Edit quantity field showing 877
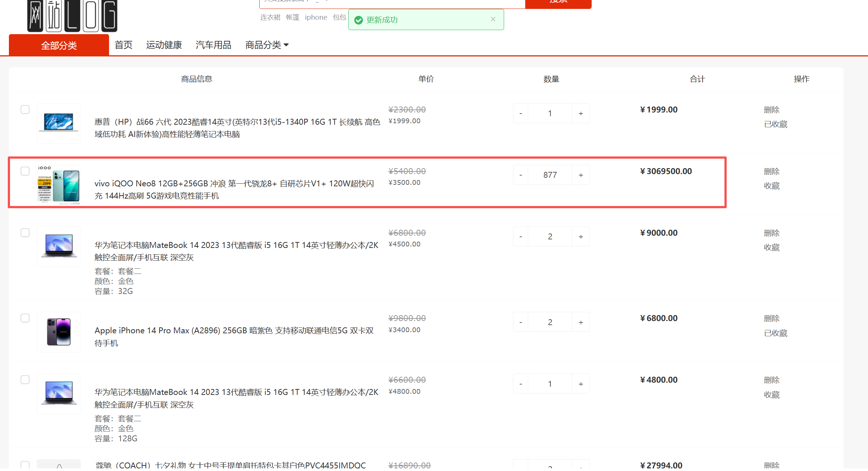The height and width of the screenshot is (471, 868). click(x=550, y=175)
